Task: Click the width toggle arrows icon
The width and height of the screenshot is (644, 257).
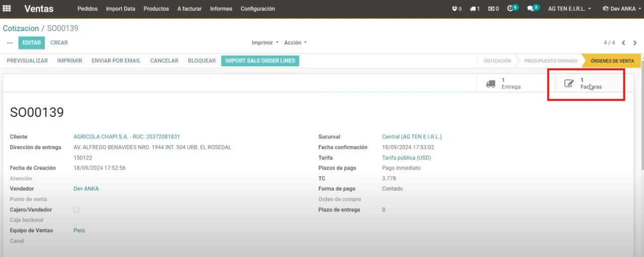Action: click(x=9, y=43)
